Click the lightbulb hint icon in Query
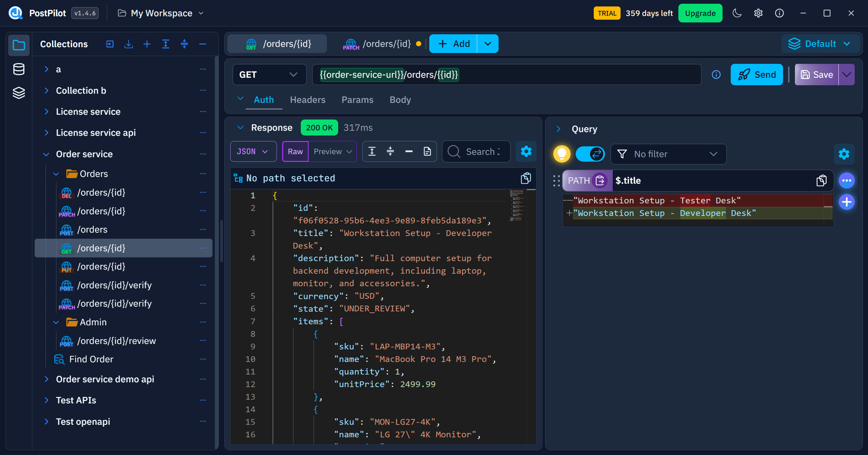Image resolution: width=868 pixels, height=455 pixels. 562,154
